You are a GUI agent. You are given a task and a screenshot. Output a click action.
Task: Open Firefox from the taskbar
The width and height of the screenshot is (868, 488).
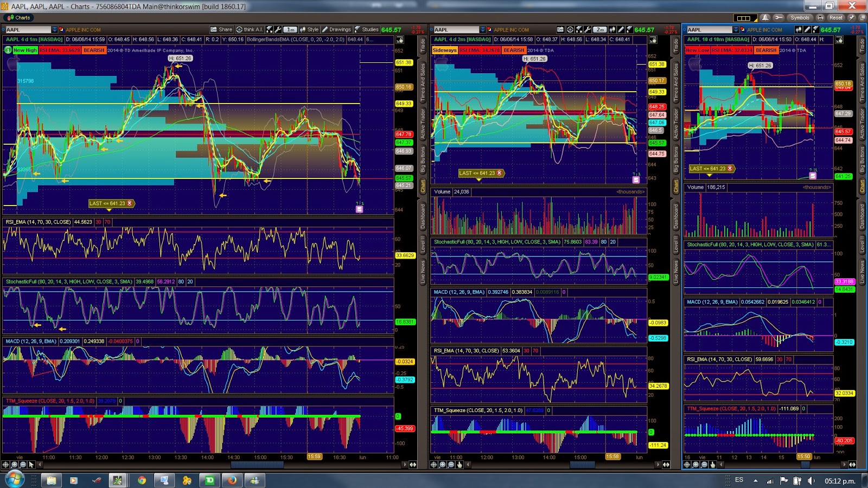[x=232, y=480]
